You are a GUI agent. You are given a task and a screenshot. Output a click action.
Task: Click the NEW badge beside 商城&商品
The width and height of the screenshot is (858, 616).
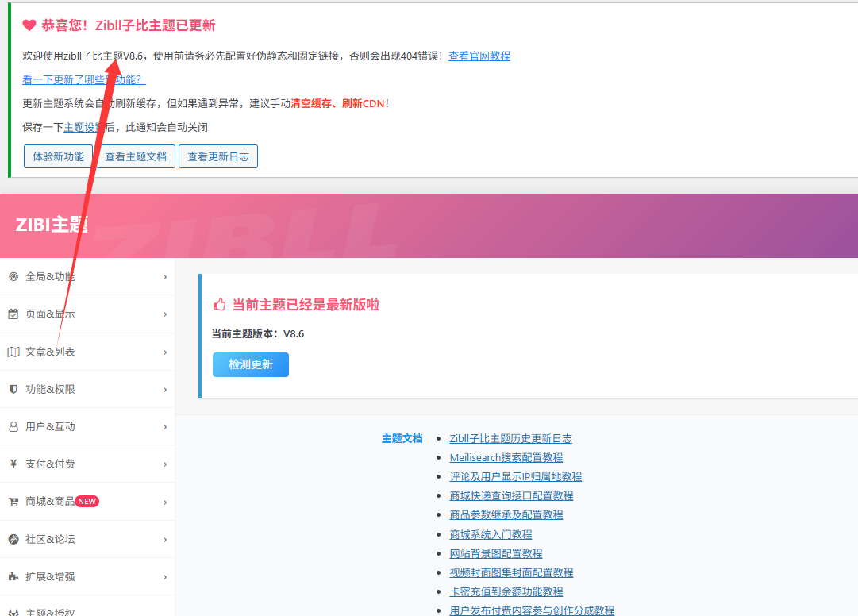click(87, 502)
